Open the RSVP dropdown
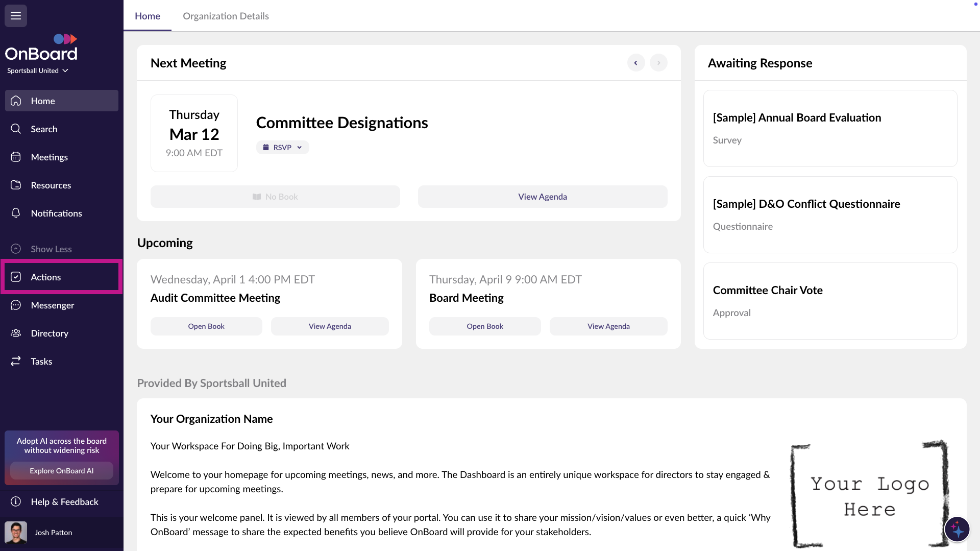Screen dimensions: 980x551 282,148
